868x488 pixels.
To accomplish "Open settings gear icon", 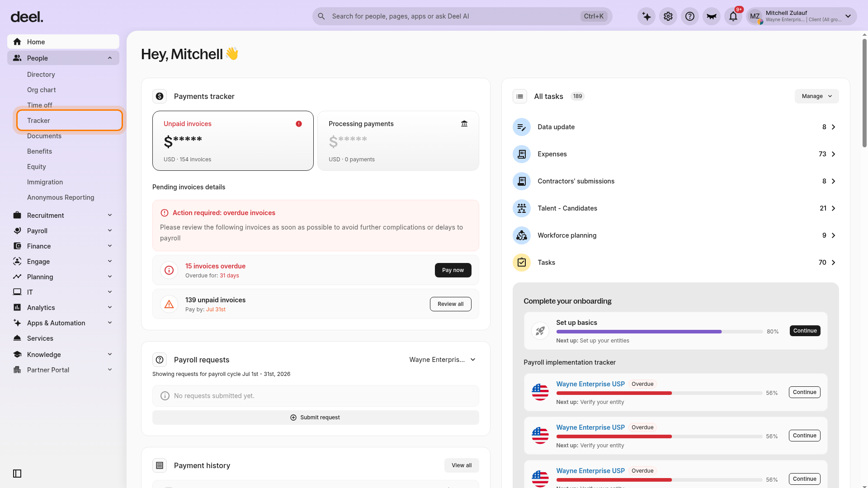I will point(668,16).
